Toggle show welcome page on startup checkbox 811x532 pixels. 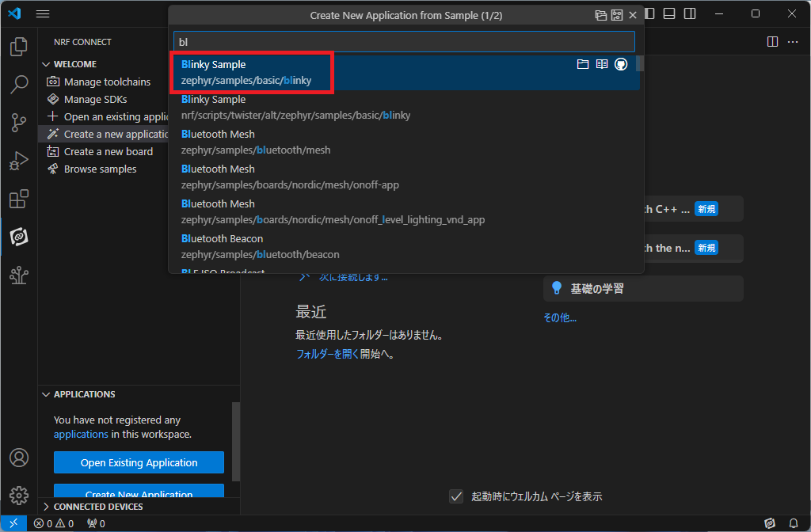(x=456, y=496)
